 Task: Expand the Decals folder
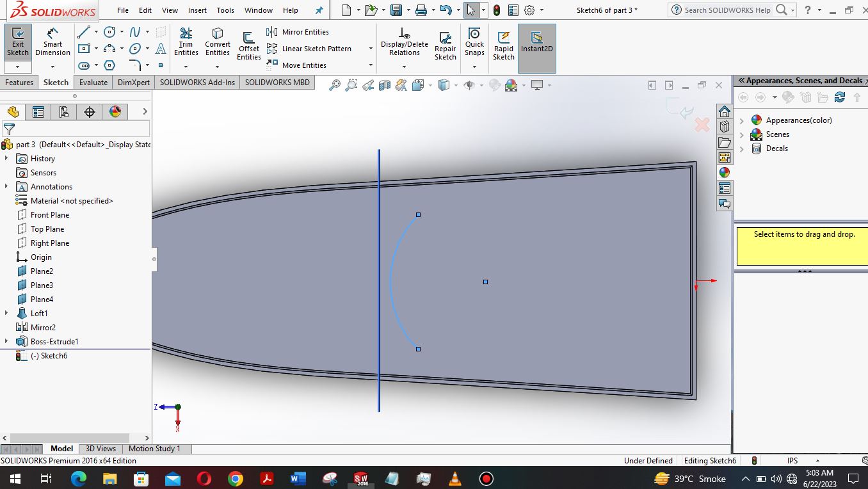(742, 148)
